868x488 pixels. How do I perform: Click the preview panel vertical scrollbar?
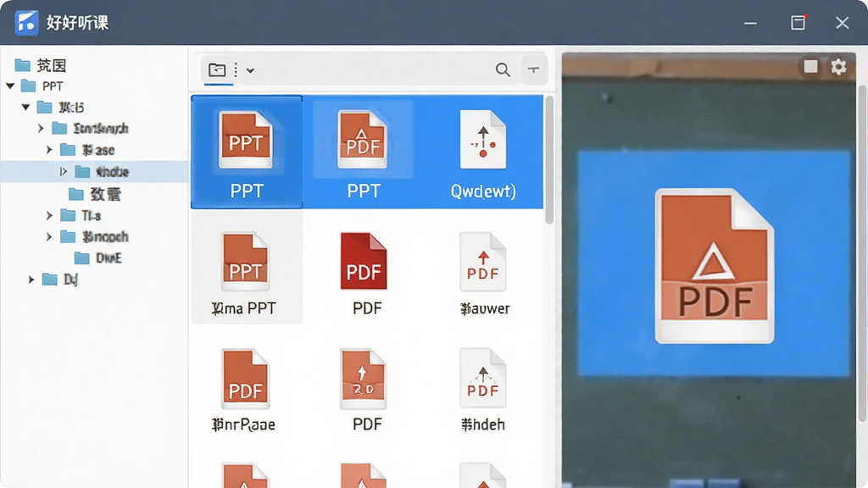pyautogui.click(x=862, y=254)
